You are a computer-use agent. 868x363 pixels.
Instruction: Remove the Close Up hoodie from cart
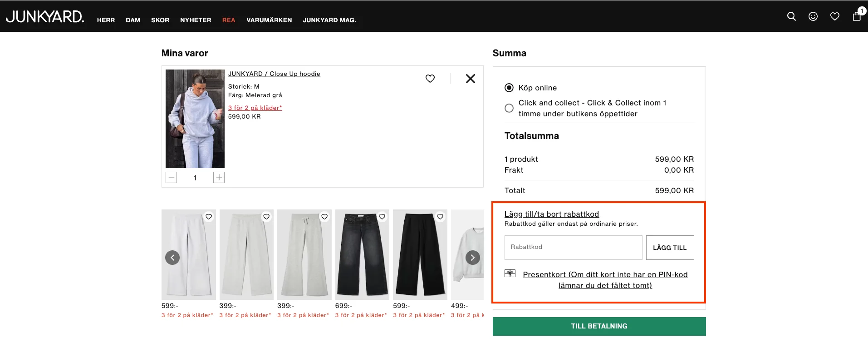point(471,79)
